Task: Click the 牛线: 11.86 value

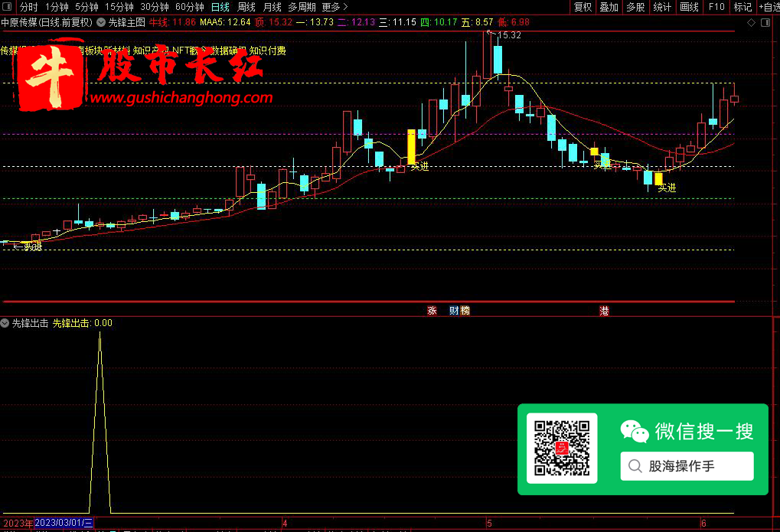Action: [173, 22]
